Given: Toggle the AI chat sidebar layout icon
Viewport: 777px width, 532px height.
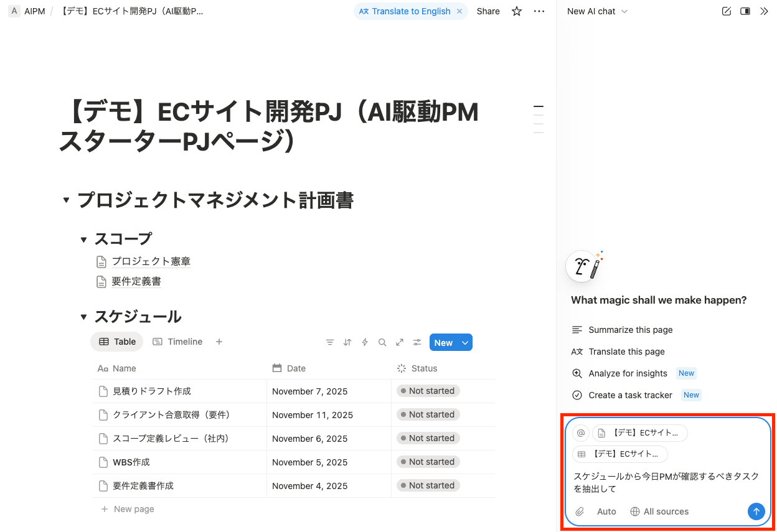Looking at the screenshot, I should [x=745, y=11].
